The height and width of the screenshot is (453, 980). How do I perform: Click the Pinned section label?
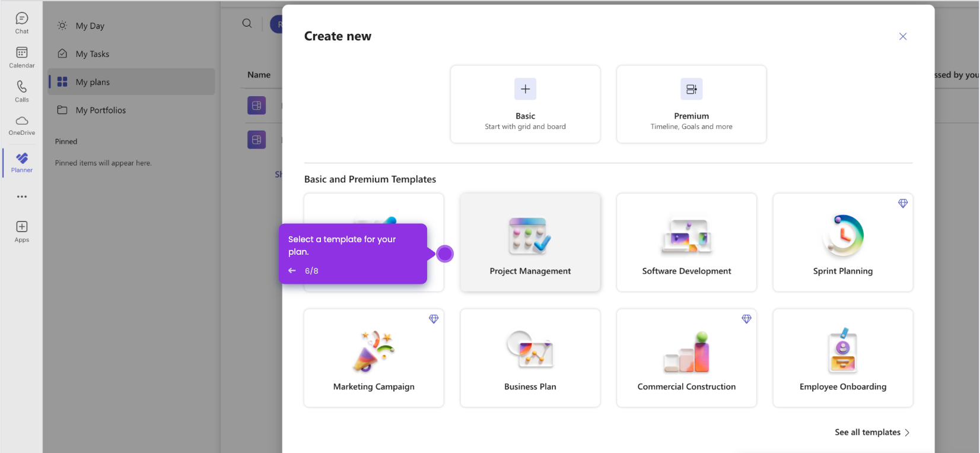point(66,141)
